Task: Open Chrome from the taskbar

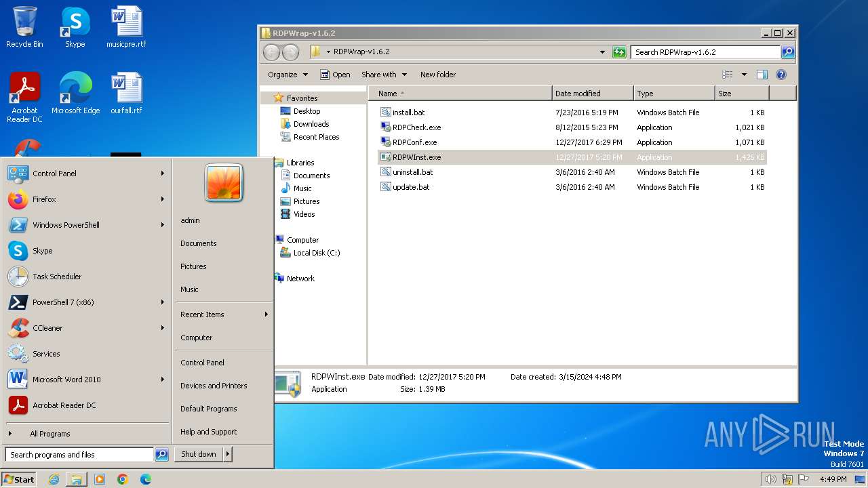Action: point(123,479)
